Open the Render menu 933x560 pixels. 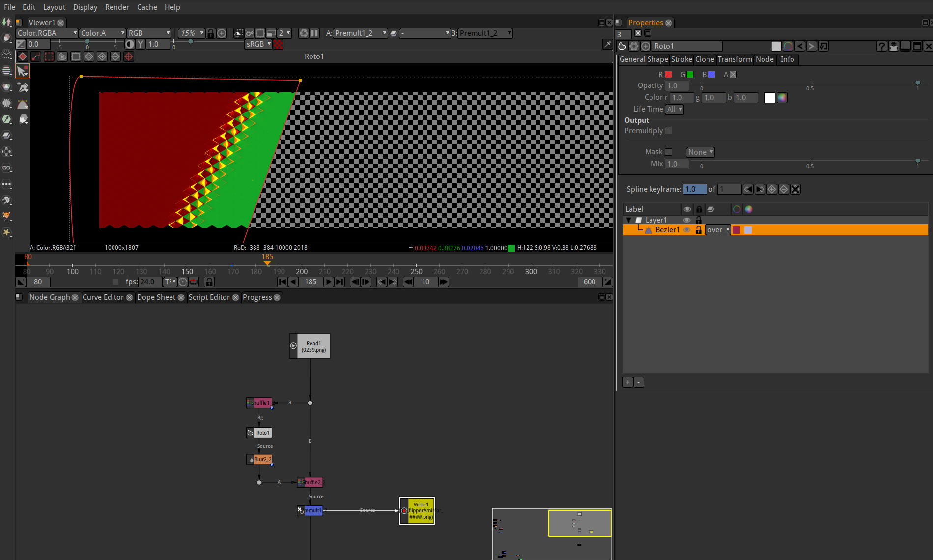click(x=116, y=7)
